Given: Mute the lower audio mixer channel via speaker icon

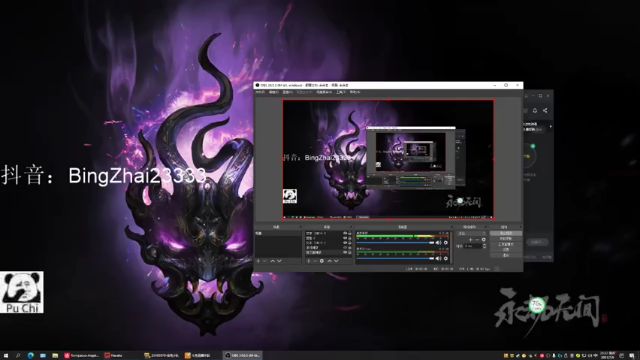Looking at the screenshot, I should pyautogui.click(x=438, y=258).
